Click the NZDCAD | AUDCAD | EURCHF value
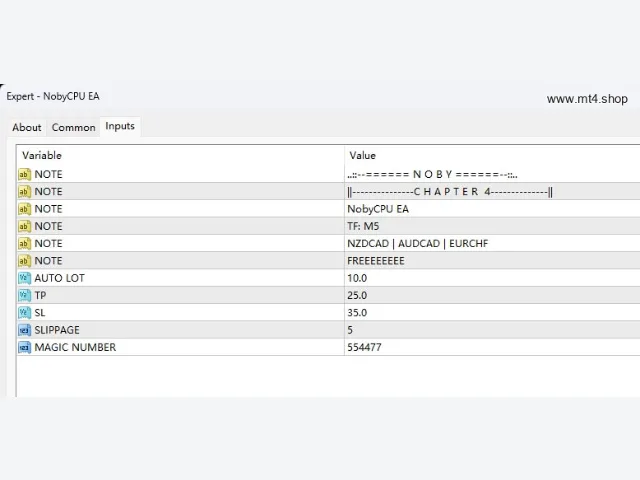This screenshot has height=480, width=640. coord(418,243)
